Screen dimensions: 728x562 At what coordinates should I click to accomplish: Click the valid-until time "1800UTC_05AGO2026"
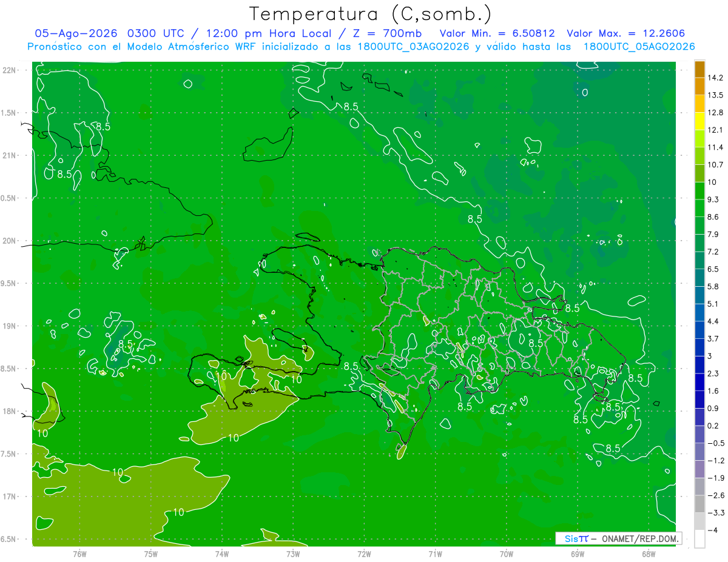pos(639,47)
